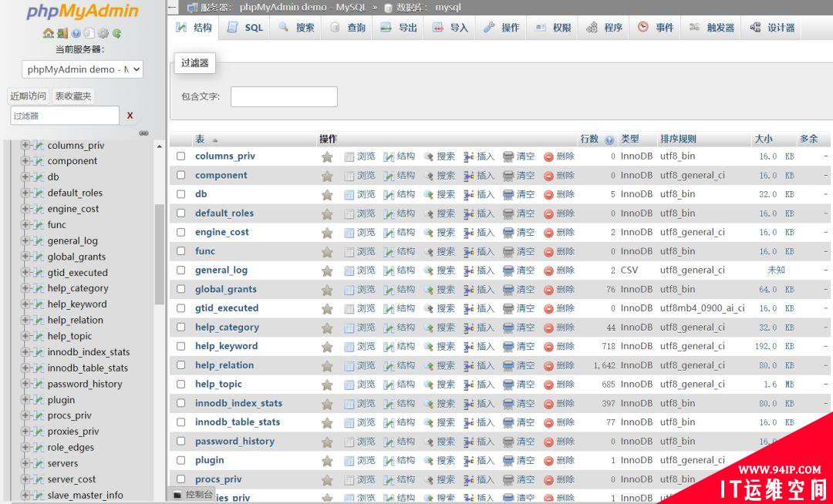Check the columns_priv table checkbox
Viewport: 833px width, 504px height.
(181, 156)
